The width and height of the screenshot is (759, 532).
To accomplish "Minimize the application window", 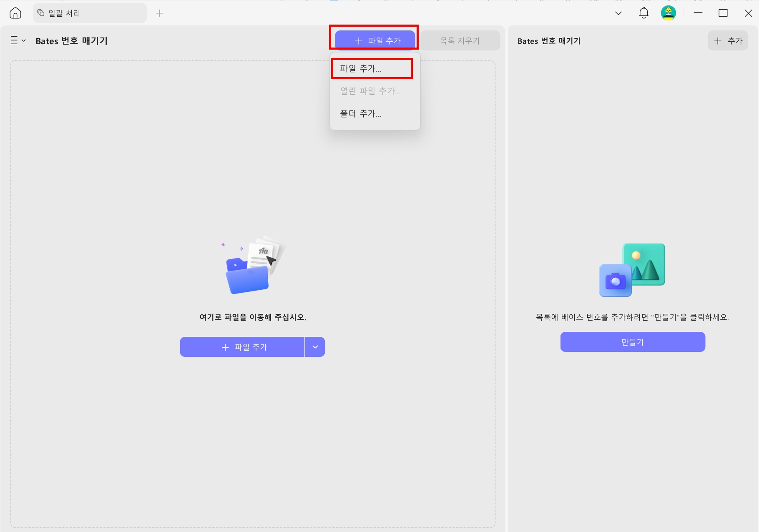I will 698,13.
